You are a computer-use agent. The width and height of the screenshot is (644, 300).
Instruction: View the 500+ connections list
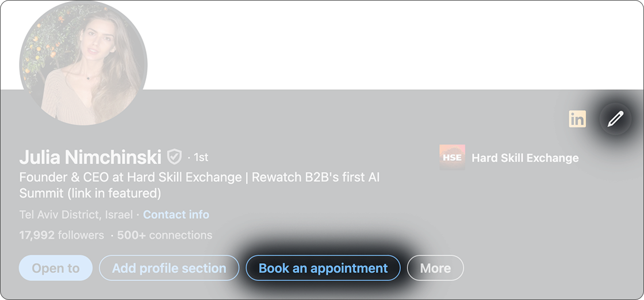164,235
